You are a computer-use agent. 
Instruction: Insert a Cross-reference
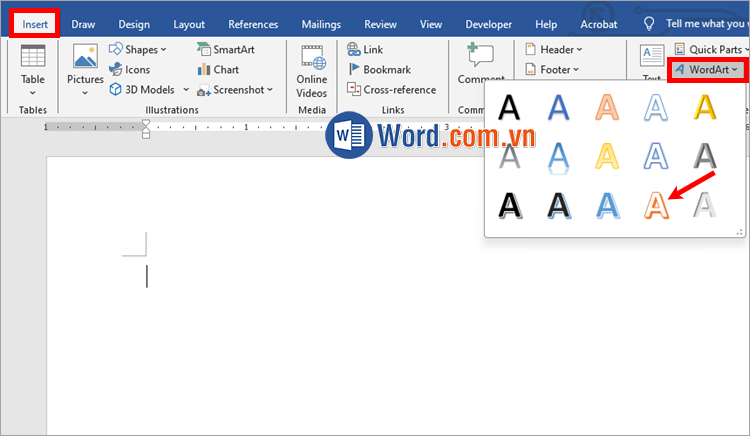[x=391, y=89]
